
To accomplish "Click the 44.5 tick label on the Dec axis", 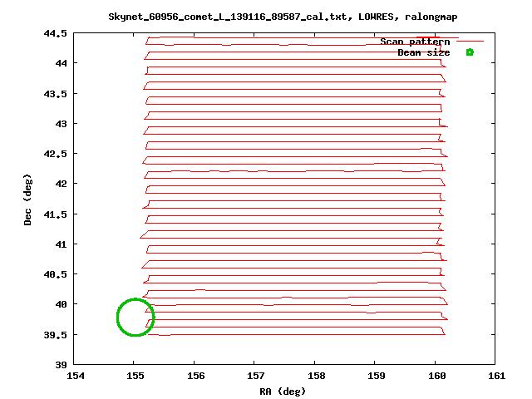I will 56,33.
